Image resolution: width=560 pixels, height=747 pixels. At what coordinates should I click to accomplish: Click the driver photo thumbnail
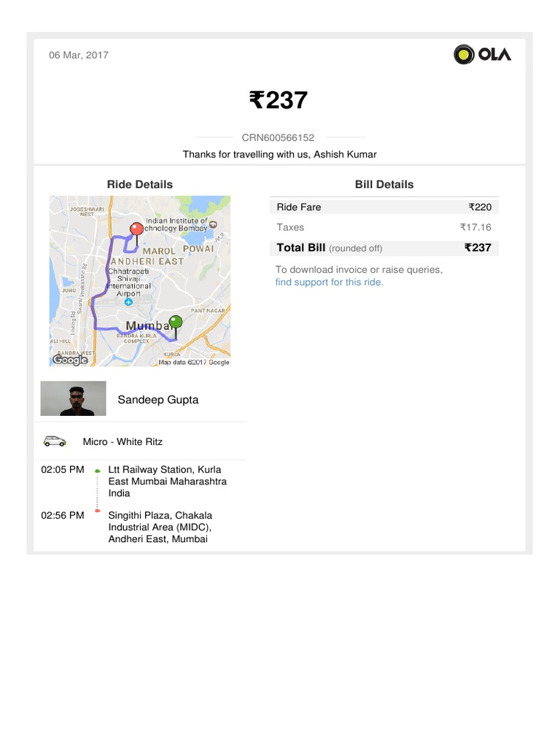tap(73, 398)
